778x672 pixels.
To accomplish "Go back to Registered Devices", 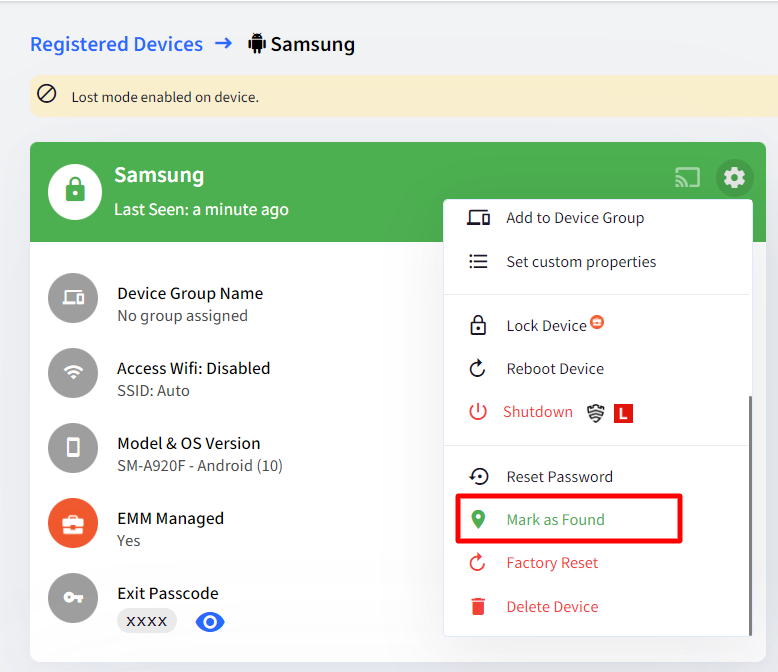I will point(117,44).
